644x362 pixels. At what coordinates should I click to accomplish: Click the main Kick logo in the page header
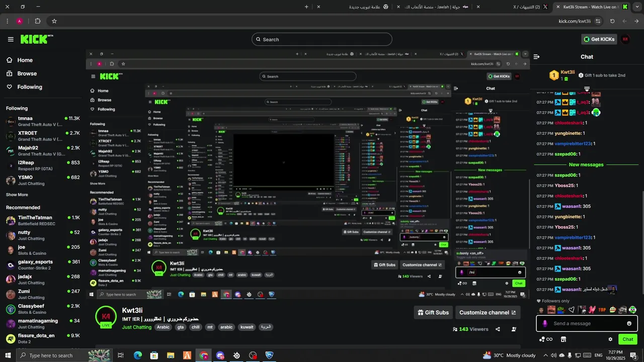pyautogui.click(x=37, y=39)
